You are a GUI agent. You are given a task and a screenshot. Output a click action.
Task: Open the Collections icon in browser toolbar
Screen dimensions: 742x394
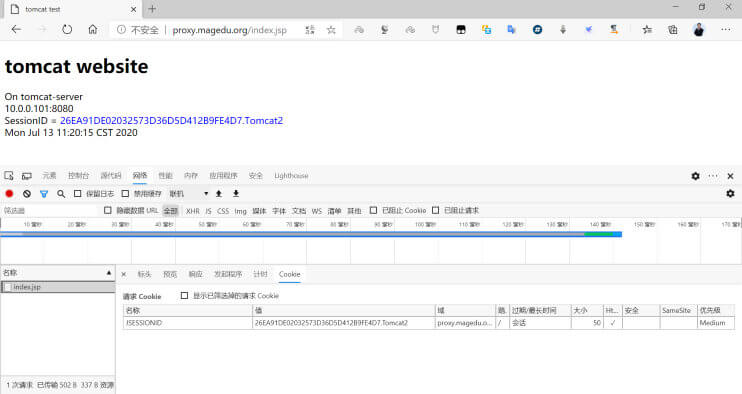[672, 30]
